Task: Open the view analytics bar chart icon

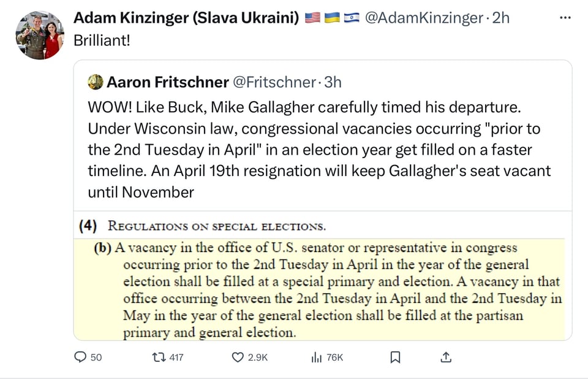Action: click(x=317, y=357)
